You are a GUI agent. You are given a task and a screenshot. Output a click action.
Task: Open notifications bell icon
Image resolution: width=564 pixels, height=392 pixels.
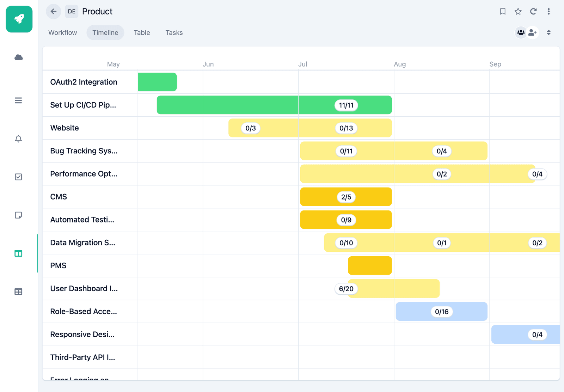point(19,139)
